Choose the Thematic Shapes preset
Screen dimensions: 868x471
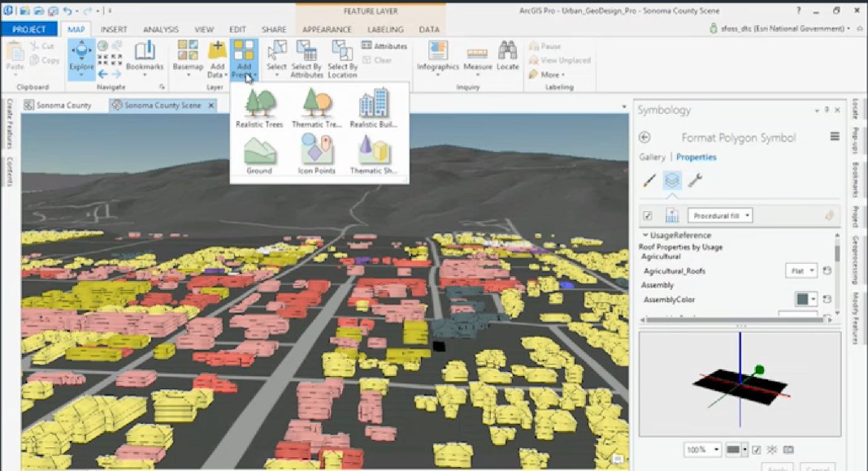coord(374,155)
